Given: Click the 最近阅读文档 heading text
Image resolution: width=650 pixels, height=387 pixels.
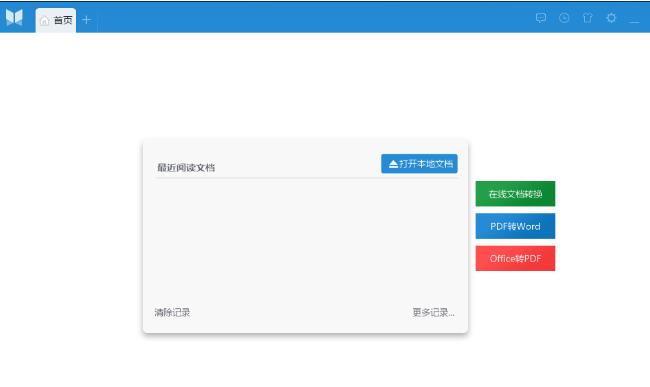Looking at the screenshot, I should click(x=186, y=167).
